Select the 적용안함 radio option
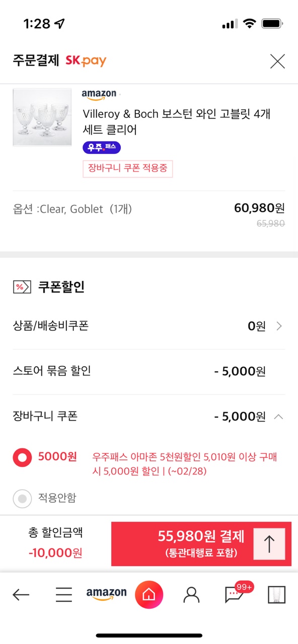 point(22,499)
